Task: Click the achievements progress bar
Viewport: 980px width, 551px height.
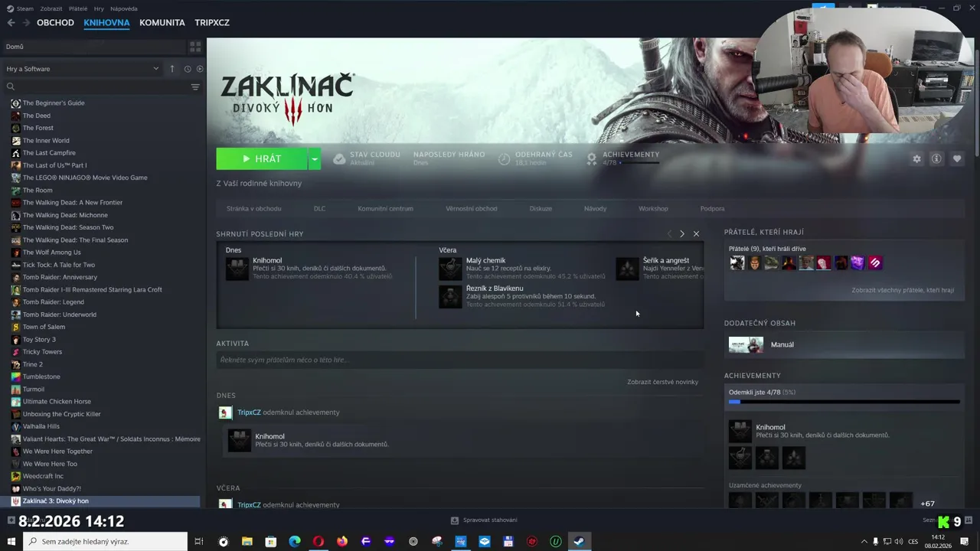Action: coord(844,402)
